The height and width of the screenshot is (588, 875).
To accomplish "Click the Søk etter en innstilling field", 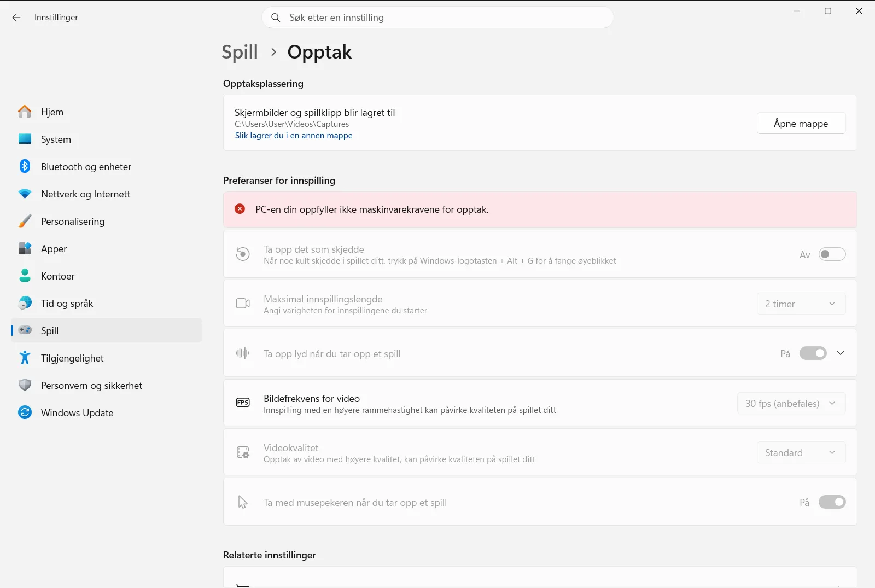I will click(x=437, y=18).
